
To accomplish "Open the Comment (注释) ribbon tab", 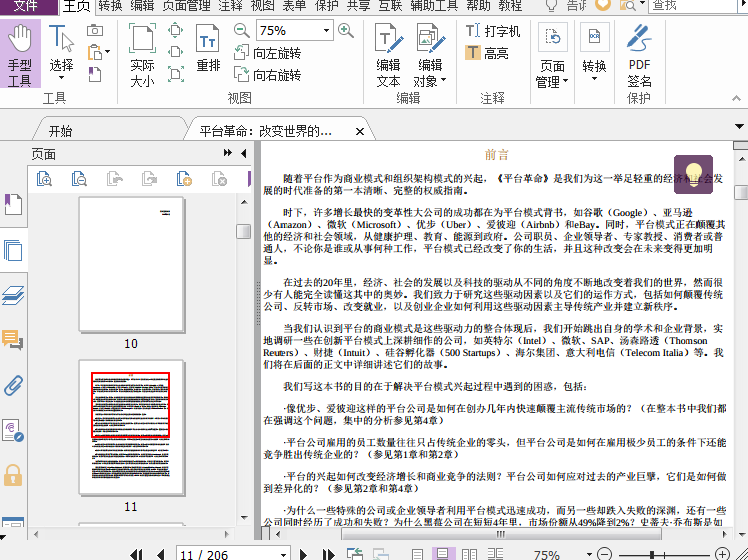I will coord(230,6).
